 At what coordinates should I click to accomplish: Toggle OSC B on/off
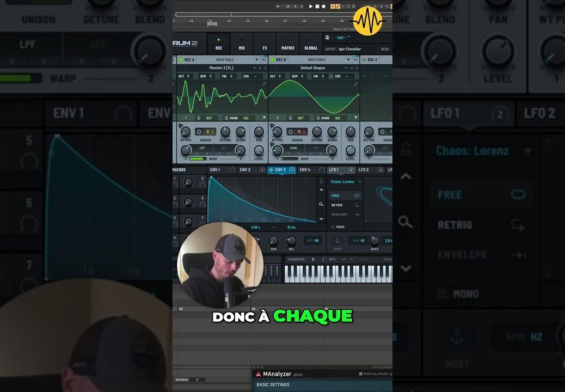pos(272,59)
